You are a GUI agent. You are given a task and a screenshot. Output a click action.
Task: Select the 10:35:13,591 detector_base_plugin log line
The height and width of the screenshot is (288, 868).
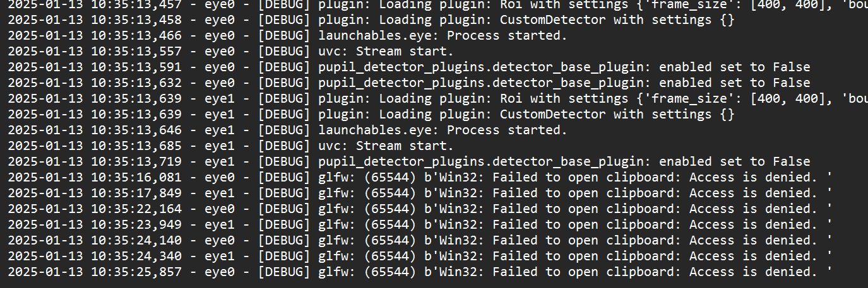pos(409,67)
